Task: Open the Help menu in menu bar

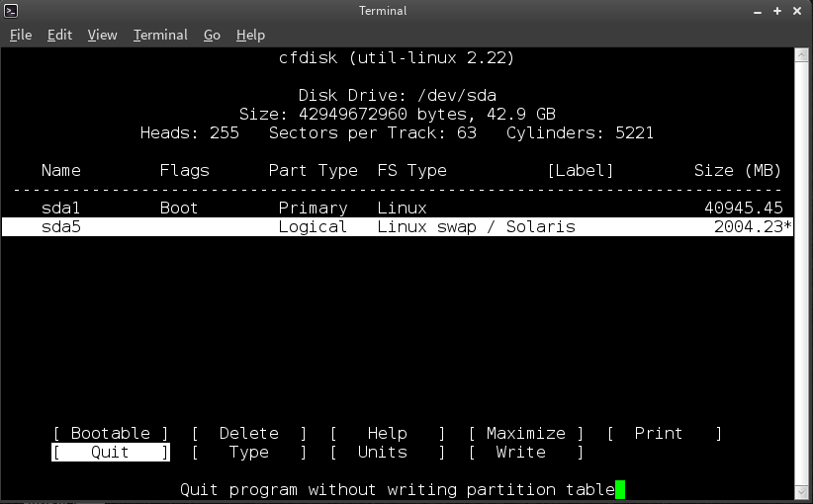Action: click(250, 35)
